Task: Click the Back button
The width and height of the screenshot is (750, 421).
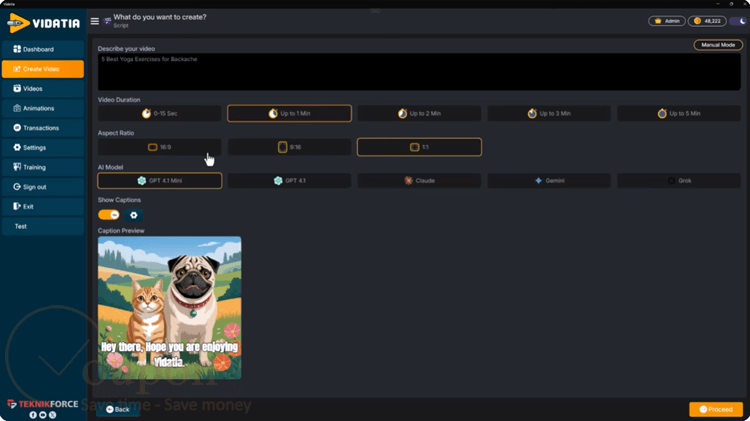Action: click(x=118, y=409)
